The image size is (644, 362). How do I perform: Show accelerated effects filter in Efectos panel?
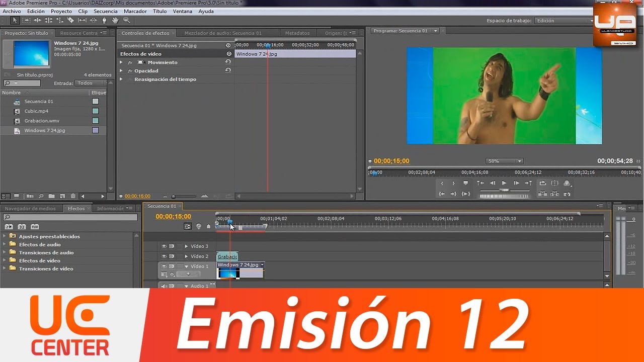pos(8,227)
